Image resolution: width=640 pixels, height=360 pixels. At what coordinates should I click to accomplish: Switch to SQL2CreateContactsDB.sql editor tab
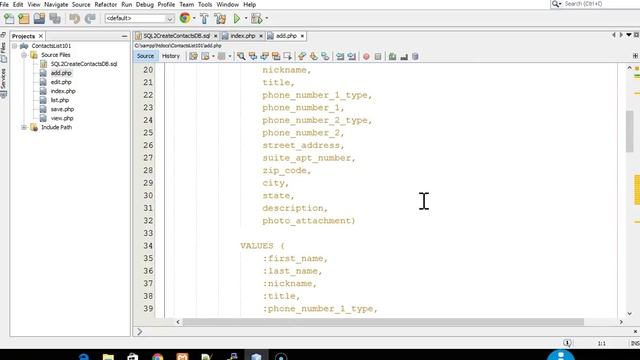click(176, 36)
